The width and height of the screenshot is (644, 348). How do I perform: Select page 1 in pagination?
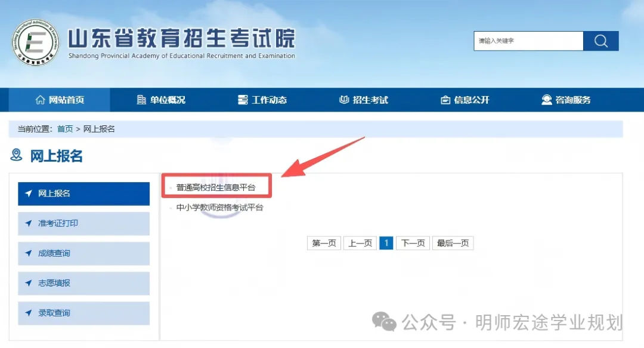pyautogui.click(x=386, y=243)
